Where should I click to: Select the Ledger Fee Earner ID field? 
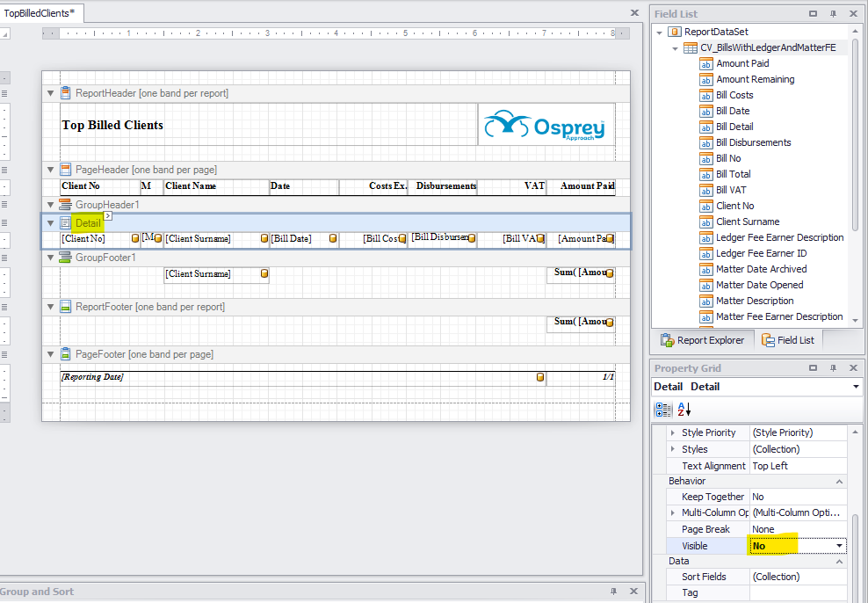coord(761,253)
